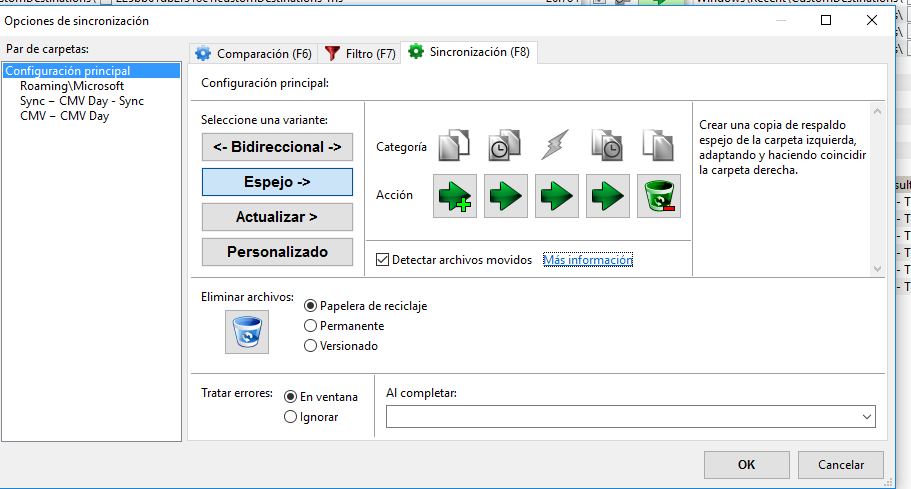Viewport: 911px width, 489px height.
Task: Click the left-only files category icon
Action: [x=454, y=145]
